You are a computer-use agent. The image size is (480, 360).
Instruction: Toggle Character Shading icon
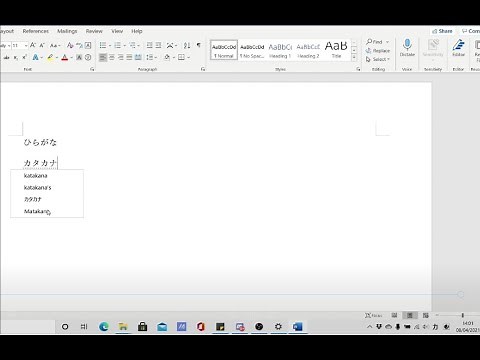tap(79, 58)
